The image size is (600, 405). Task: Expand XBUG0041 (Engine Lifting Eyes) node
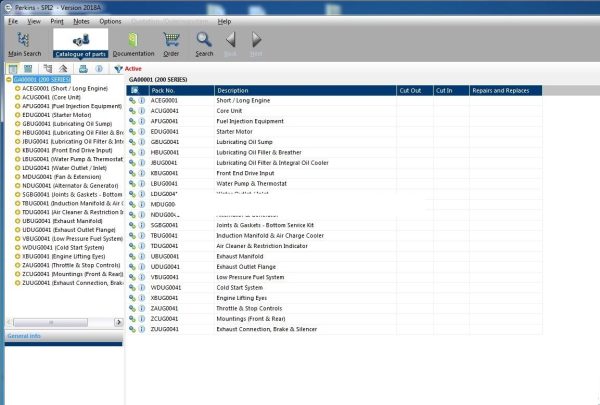(x=17, y=256)
